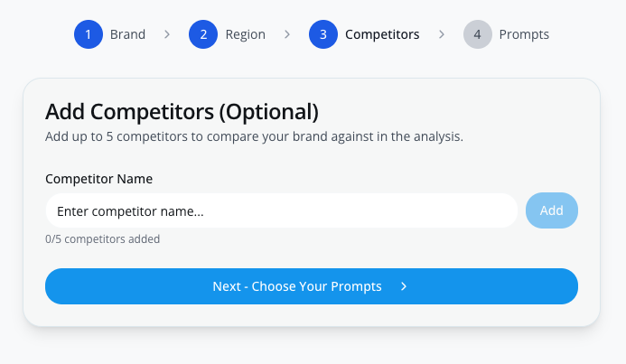The height and width of the screenshot is (364, 626).
Task: Click the step 1 number circle
Action: pos(89,35)
